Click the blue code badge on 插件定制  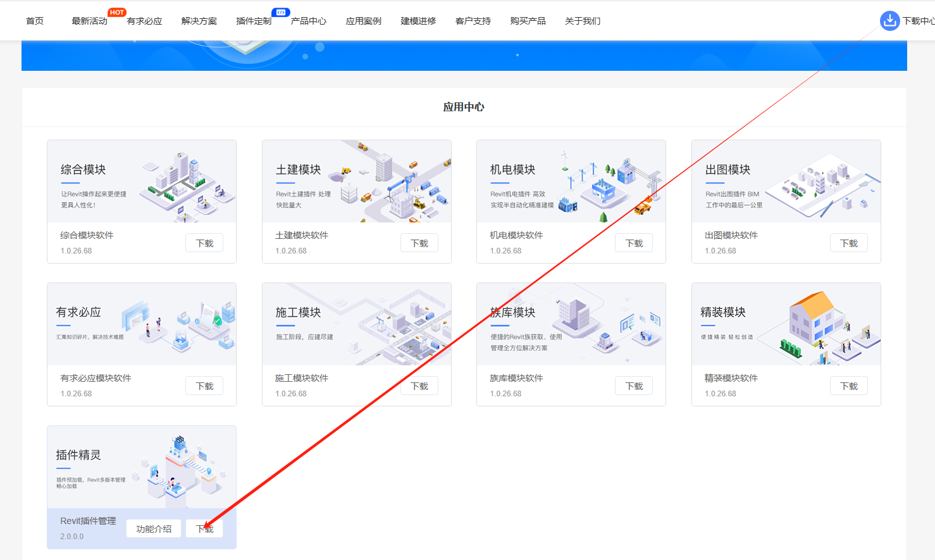(281, 13)
